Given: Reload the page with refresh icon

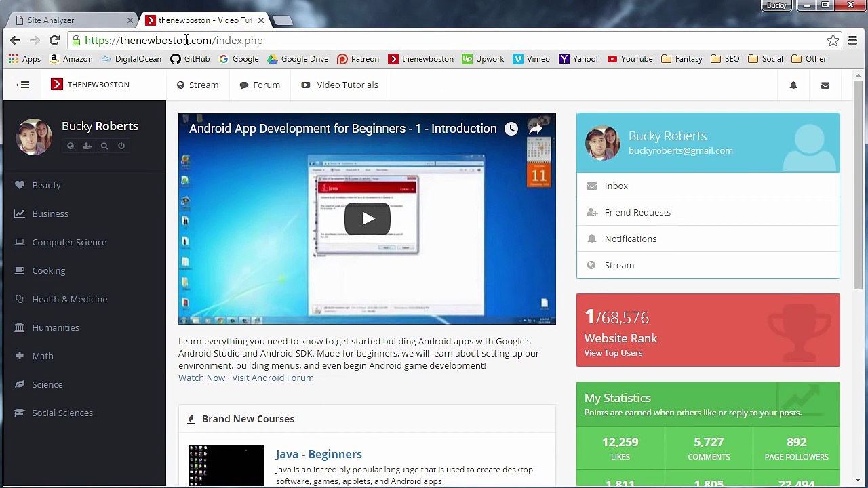Looking at the screenshot, I should (x=55, y=41).
